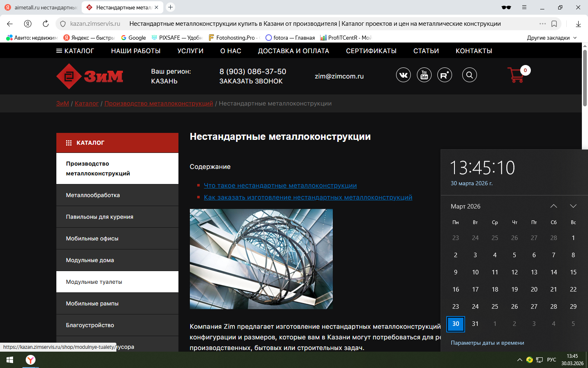Expand Другие закладки bookmarks folder
588x368 pixels.
tap(552, 38)
